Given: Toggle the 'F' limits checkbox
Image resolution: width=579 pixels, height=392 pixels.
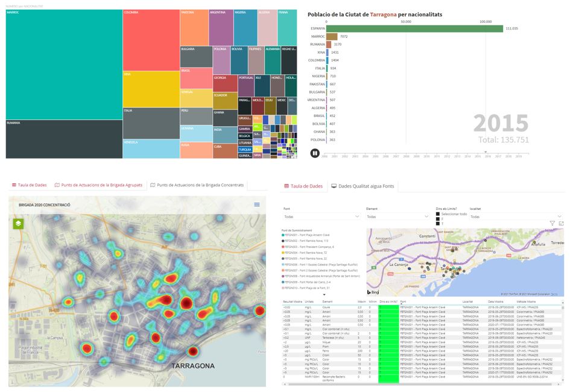Looking at the screenshot, I should 438,219.
